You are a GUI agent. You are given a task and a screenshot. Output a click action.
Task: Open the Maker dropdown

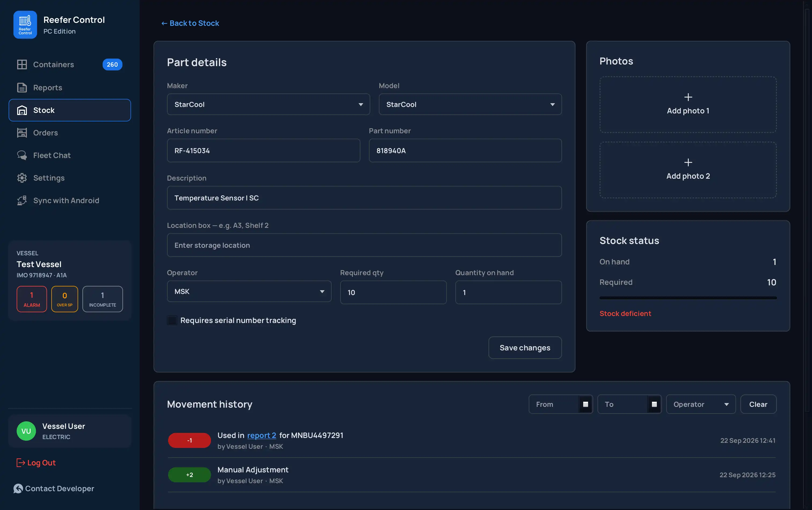[x=268, y=104]
